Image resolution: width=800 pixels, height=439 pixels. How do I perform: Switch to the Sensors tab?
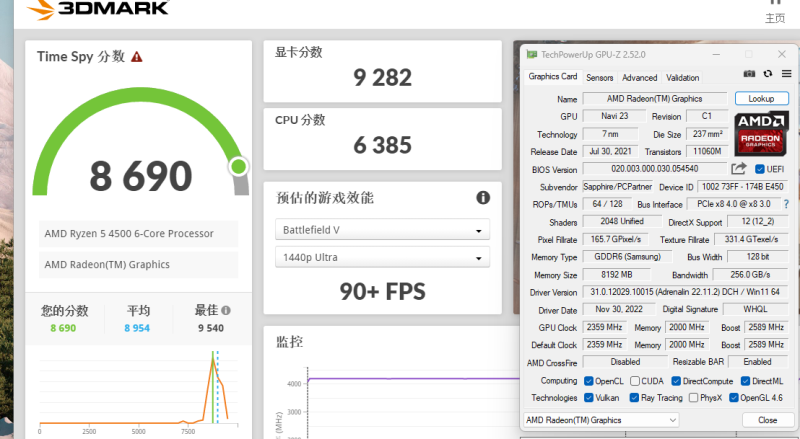pyautogui.click(x=599, y=78)
